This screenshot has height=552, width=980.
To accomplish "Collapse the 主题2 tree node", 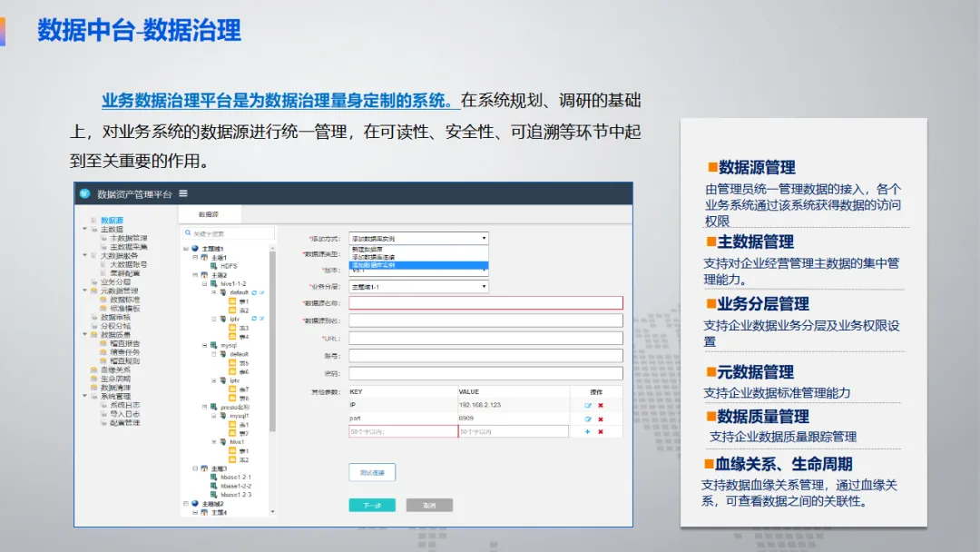I will click(195, 275).
